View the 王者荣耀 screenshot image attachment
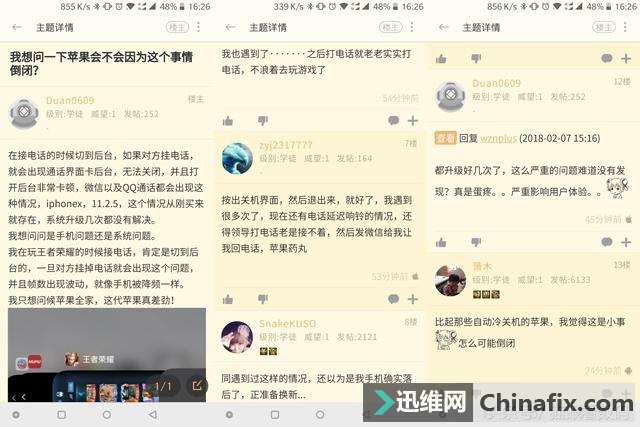Screen dimensions: 640x427 coord(107,355)
